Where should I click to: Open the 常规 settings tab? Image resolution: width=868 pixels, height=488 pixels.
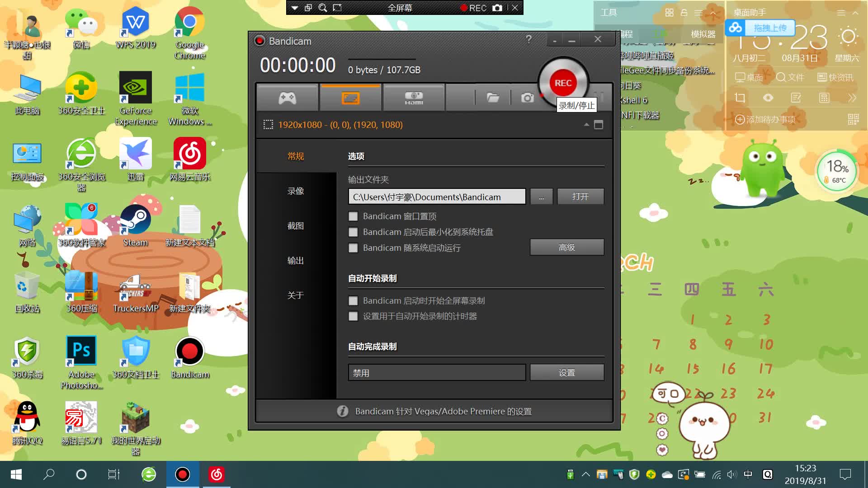coord(296,156)
